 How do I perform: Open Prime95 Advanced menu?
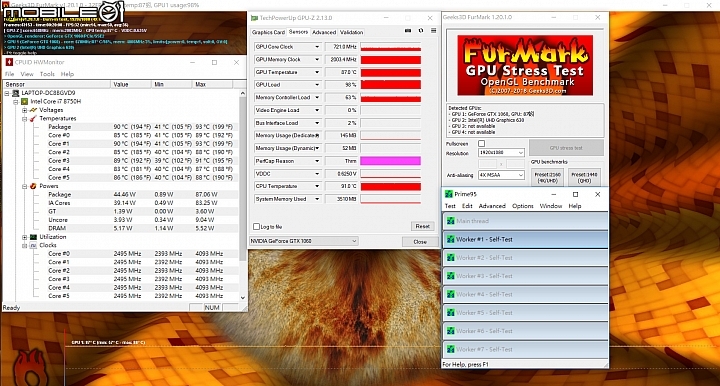[492, 206]
